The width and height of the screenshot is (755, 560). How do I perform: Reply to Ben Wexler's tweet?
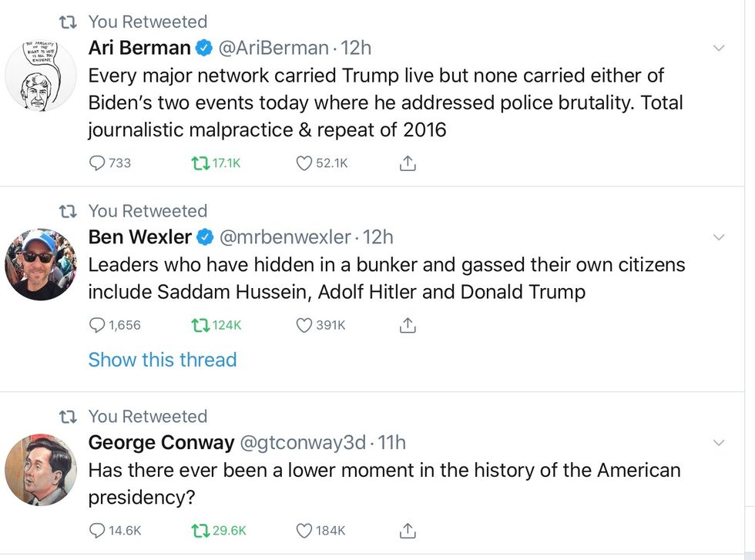(x=98, y=325)
